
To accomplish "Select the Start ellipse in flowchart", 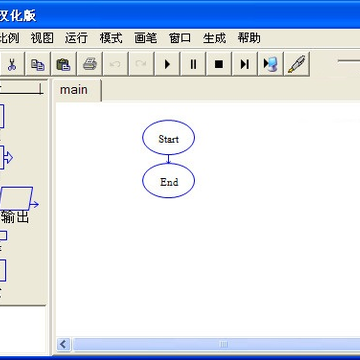I will 168,138.
